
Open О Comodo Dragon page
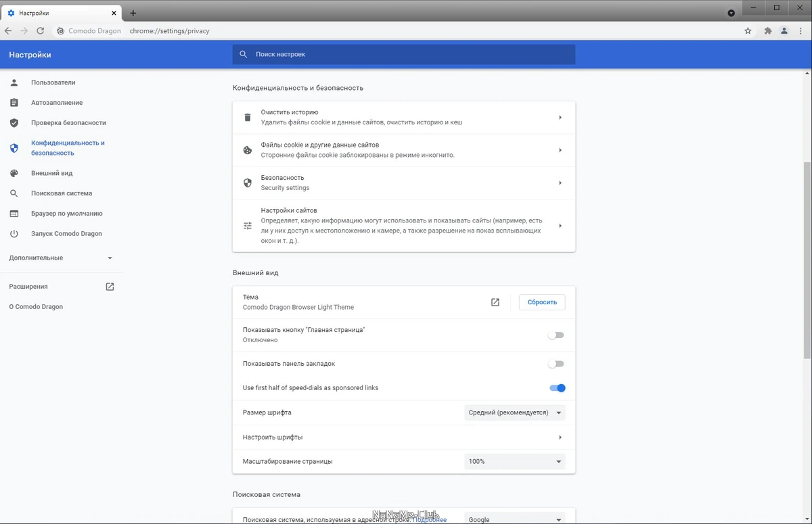click(36, 307)
